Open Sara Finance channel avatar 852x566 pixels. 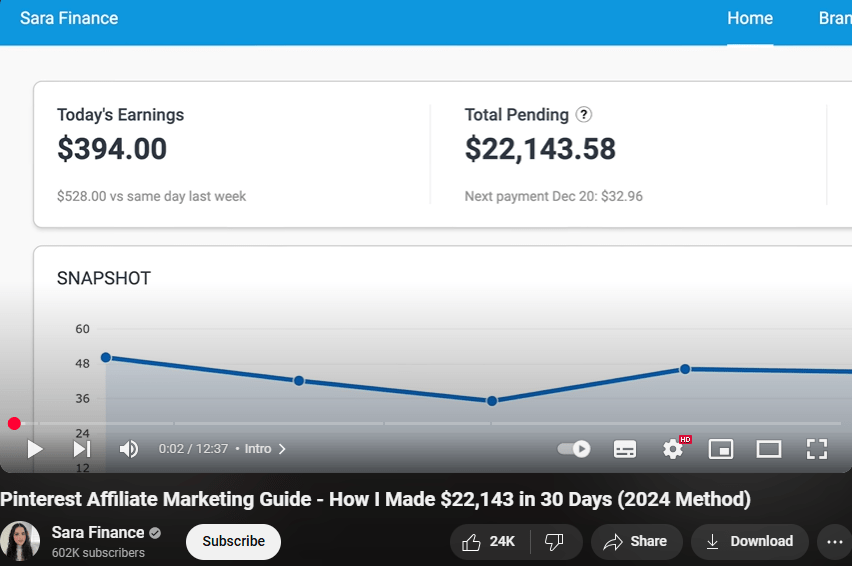coord(20,541)
